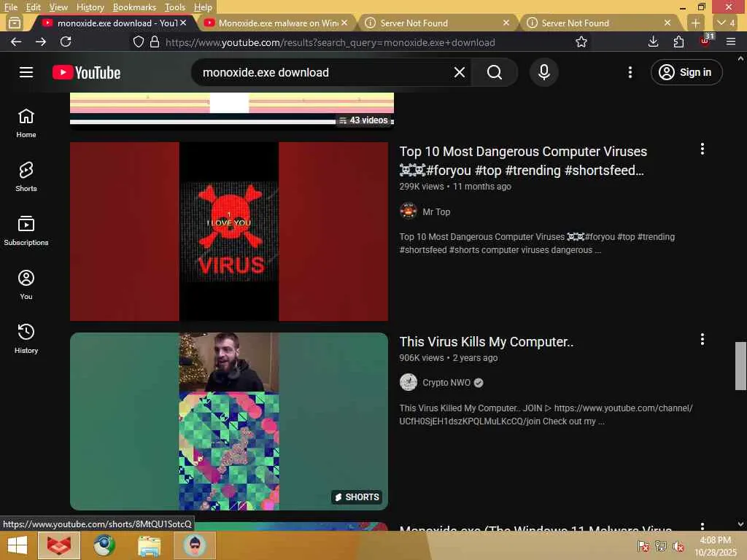Open options for This Virus Kills My Computer
The image size is (747, 560).
(x=702, y=340)
